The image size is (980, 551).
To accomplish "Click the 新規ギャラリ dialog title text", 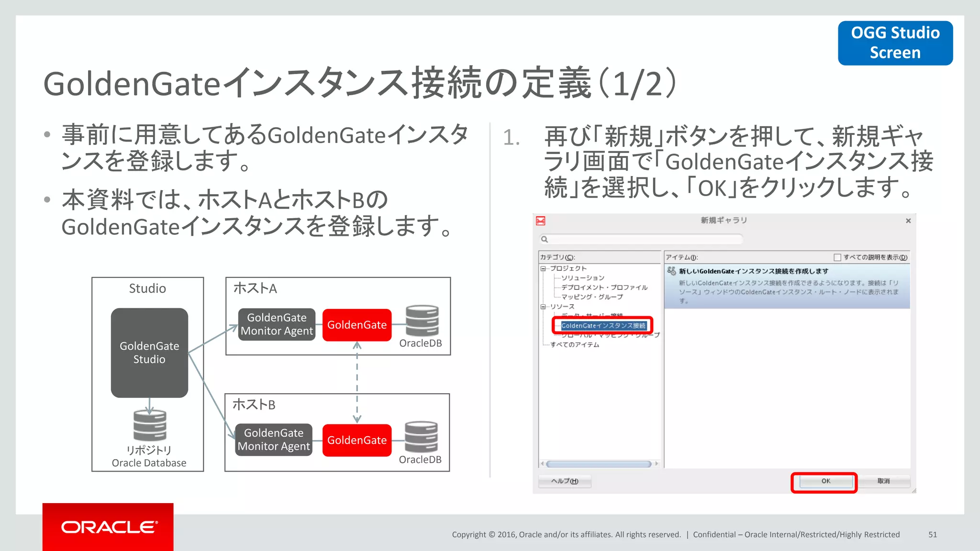I will pyautogui.click(x=724, y=220).
